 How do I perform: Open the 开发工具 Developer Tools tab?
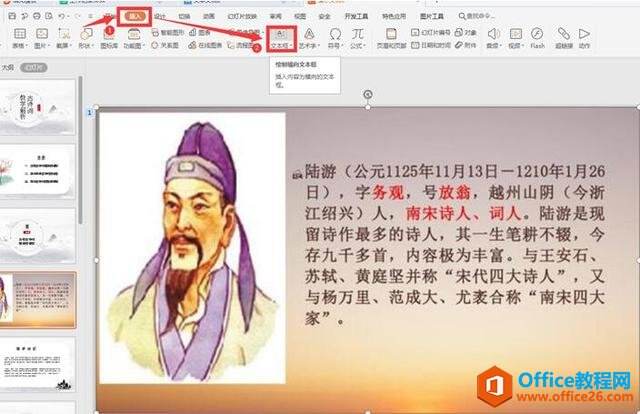tap(356, 16)
